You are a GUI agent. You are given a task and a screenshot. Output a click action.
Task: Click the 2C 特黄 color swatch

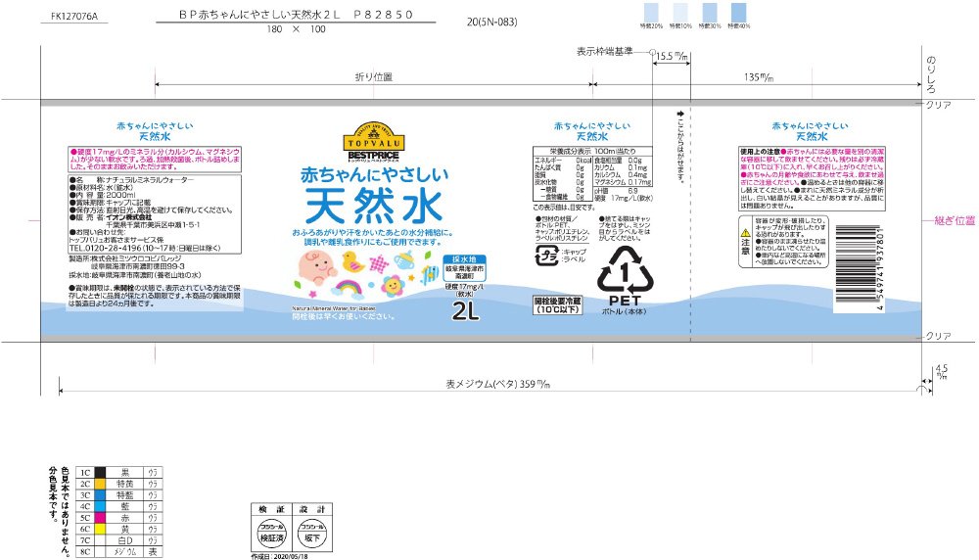point(99,484)
